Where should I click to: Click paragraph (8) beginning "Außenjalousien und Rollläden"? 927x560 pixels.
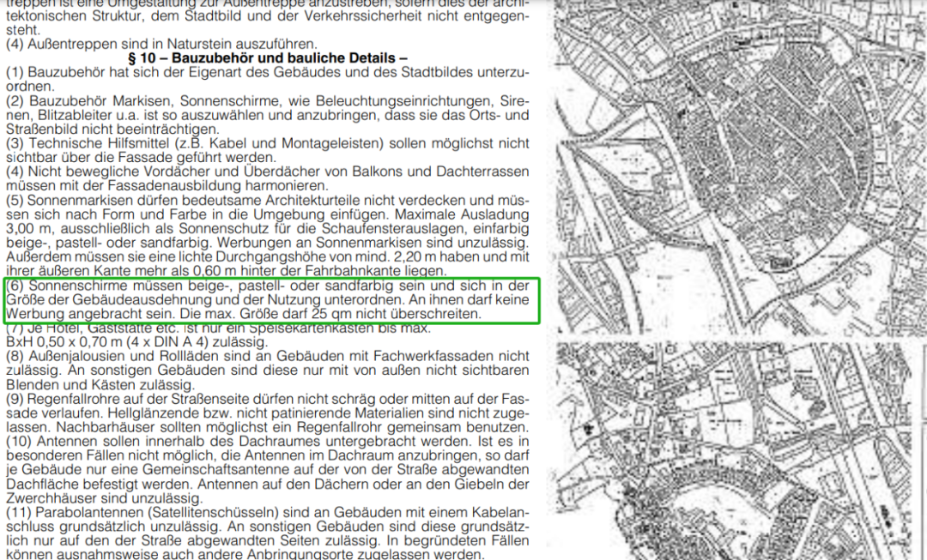click(x=267, y=370)
